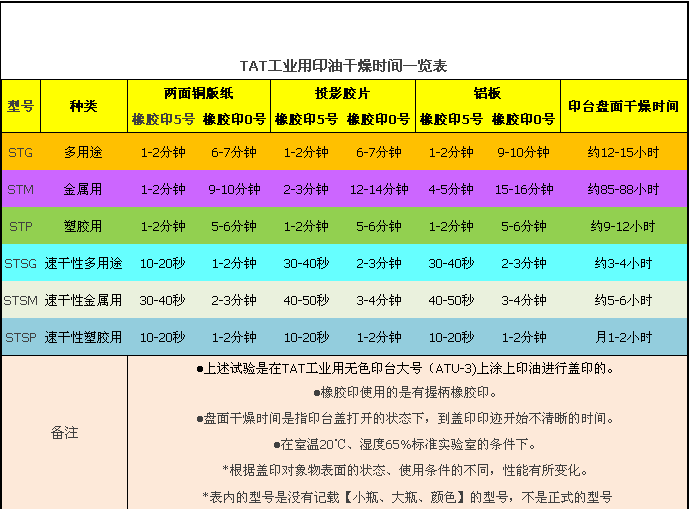
Task: Click the 速干性多用途 type cell
Action: pos(83,263)
